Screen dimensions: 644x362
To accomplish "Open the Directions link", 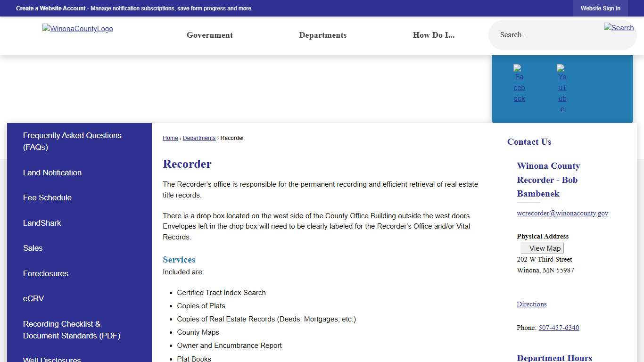I will 531,304.
